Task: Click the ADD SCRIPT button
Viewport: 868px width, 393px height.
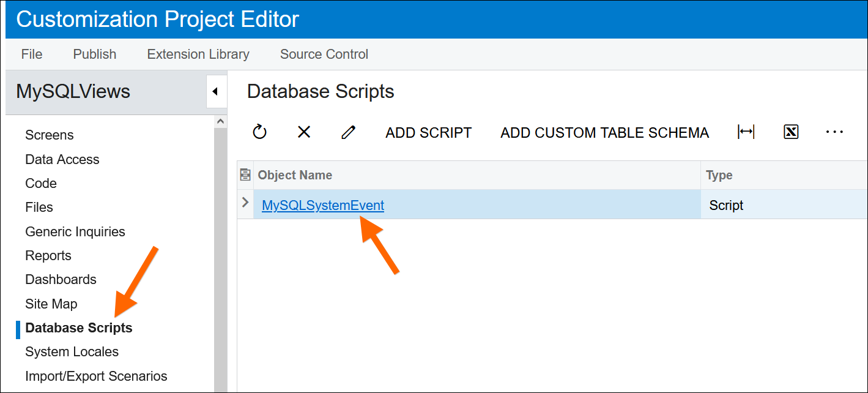Action: pos(428,132)
